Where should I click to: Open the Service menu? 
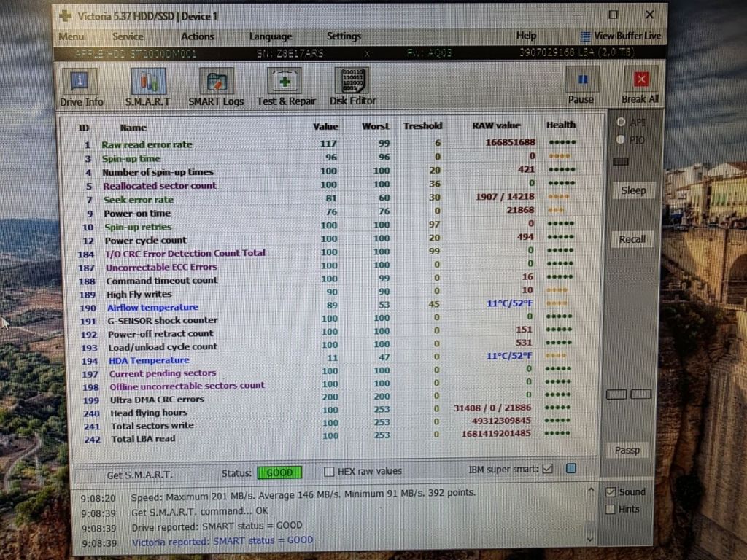pyautogui.click(x=128, y=36)
